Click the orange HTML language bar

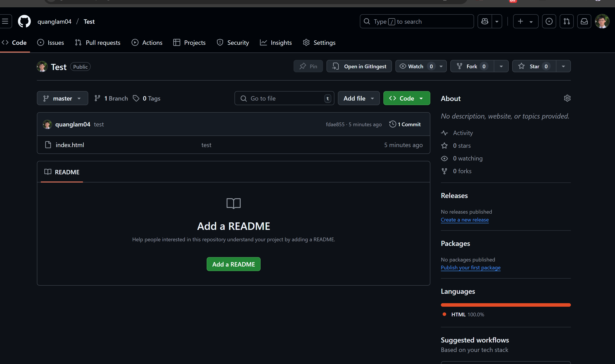(506, 305)
